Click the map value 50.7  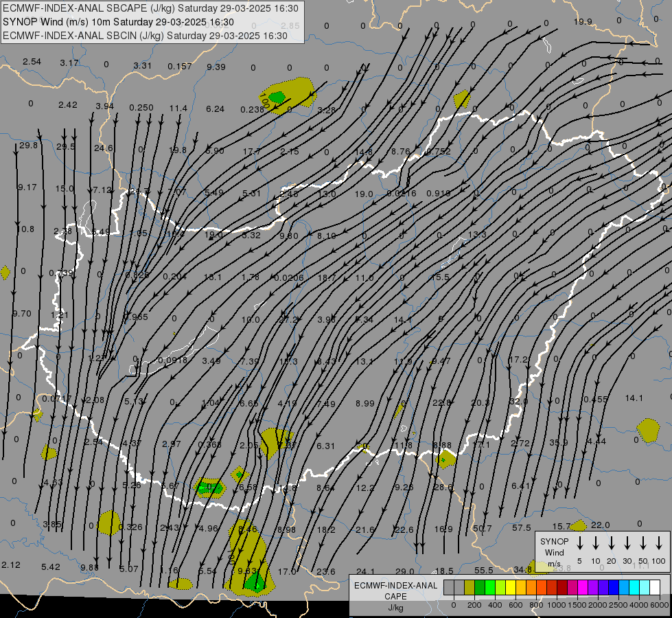pos(483,528)
